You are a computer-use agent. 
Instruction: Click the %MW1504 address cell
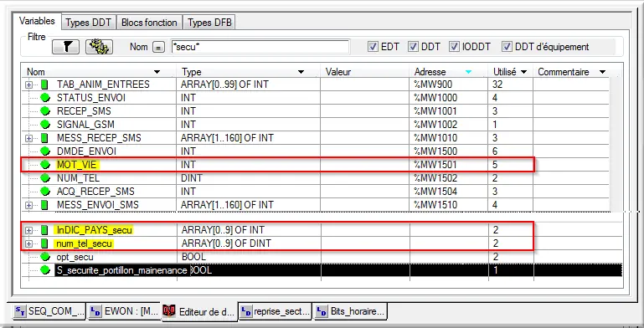pos(449,192)
